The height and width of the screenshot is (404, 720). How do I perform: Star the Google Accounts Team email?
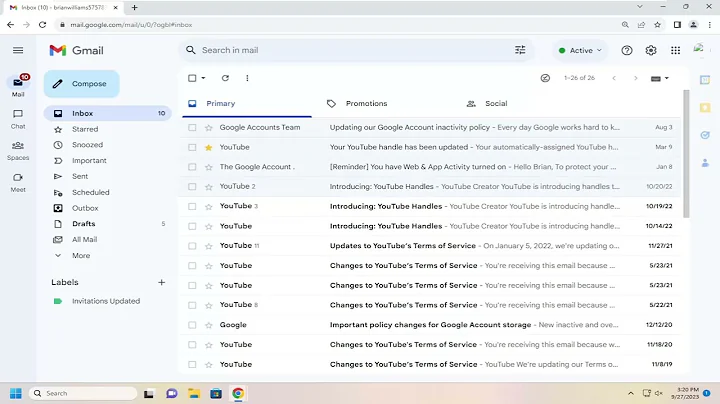click(208, 128)
